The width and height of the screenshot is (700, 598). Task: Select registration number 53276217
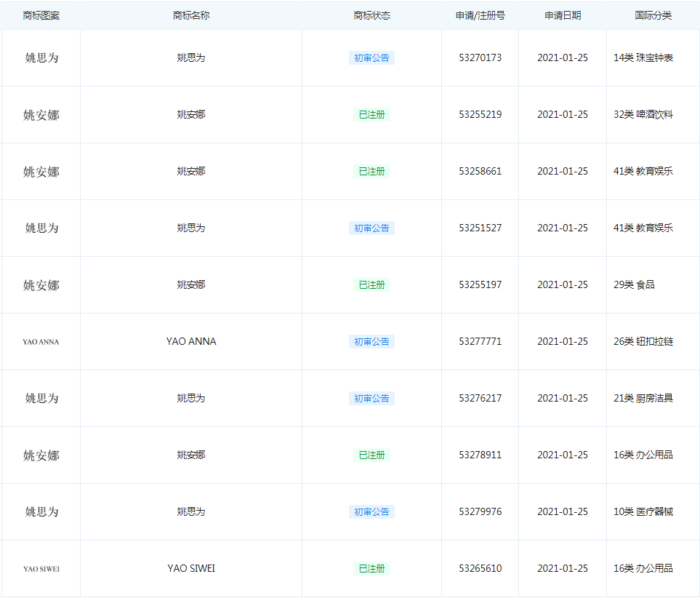480,398
